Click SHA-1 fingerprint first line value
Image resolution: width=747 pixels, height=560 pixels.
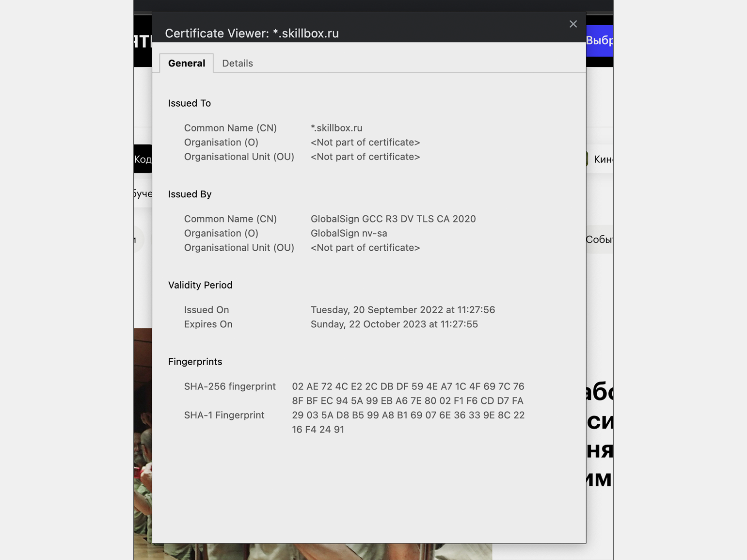pos(408,415)
